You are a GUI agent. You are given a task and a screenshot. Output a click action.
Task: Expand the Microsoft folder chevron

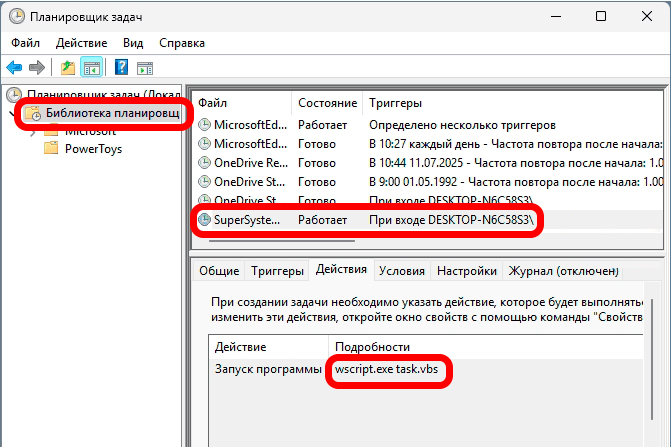coord(33,133)
